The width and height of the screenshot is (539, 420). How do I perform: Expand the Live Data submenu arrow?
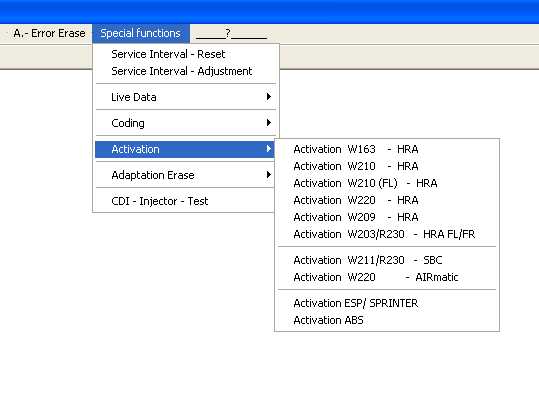tap(269, 97)
